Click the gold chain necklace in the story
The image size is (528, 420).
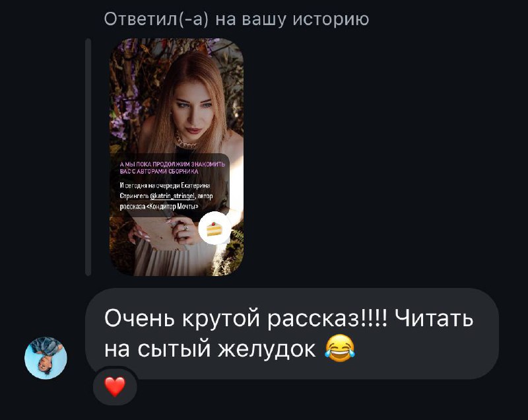point(185,141)
